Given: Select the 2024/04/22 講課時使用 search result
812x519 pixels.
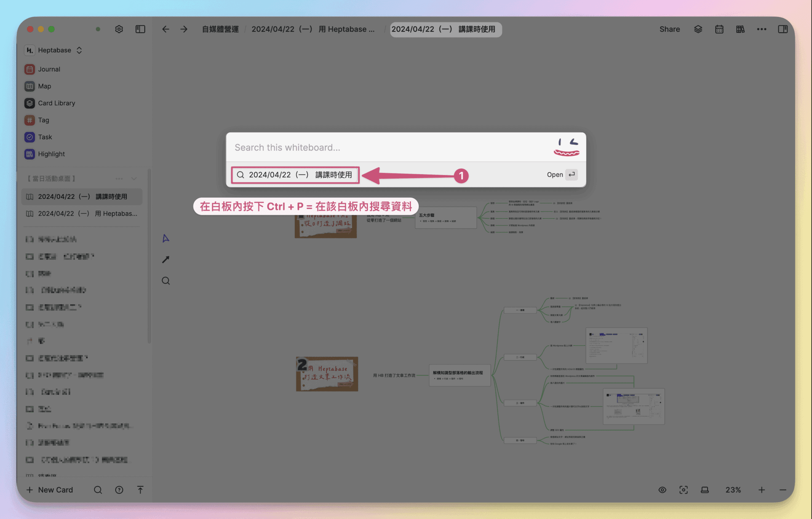Looking at the screenshot, I should click(x=406, y=175).
